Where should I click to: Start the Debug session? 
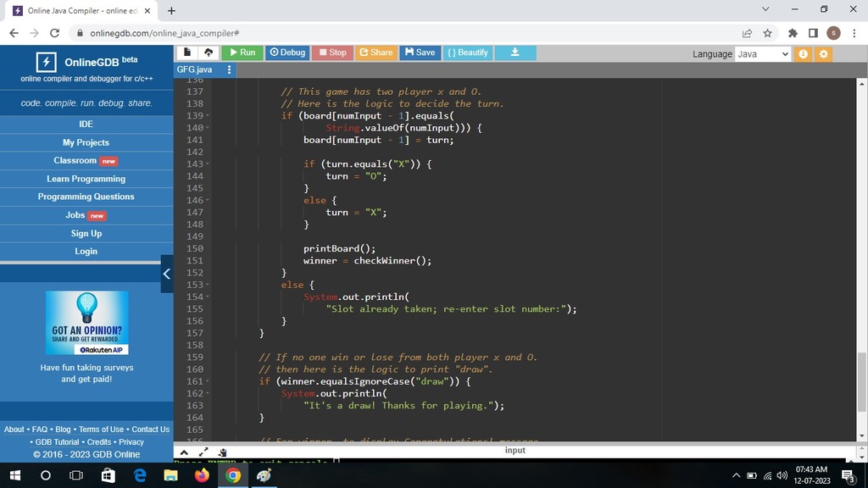[287, 53]
